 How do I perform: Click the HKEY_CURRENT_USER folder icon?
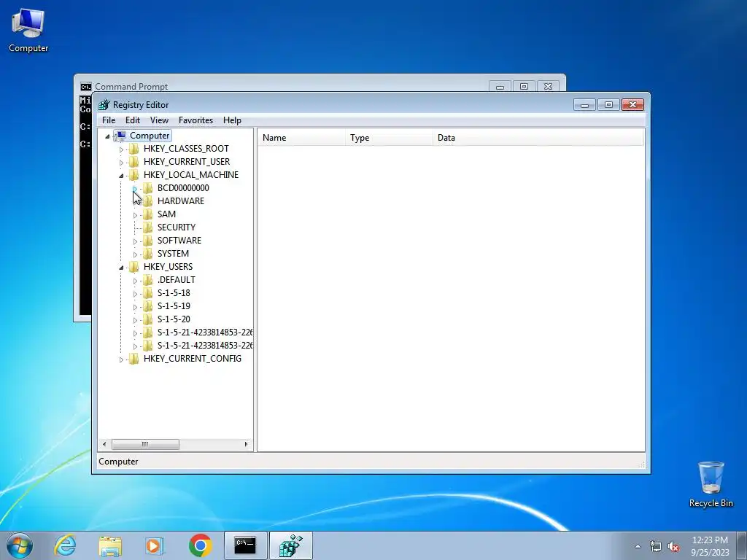pyautogui.click(x=134, y=162)
